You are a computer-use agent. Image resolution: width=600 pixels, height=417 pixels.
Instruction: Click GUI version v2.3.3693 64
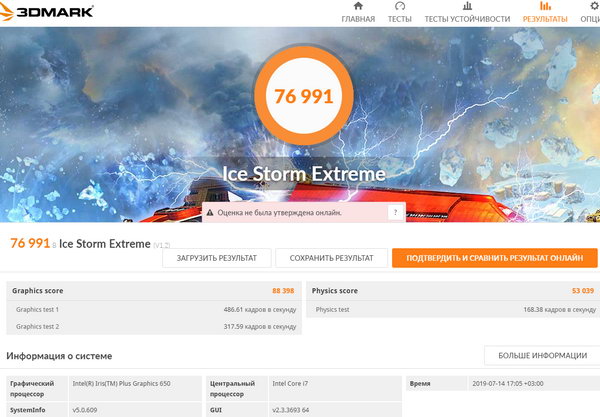291,410
